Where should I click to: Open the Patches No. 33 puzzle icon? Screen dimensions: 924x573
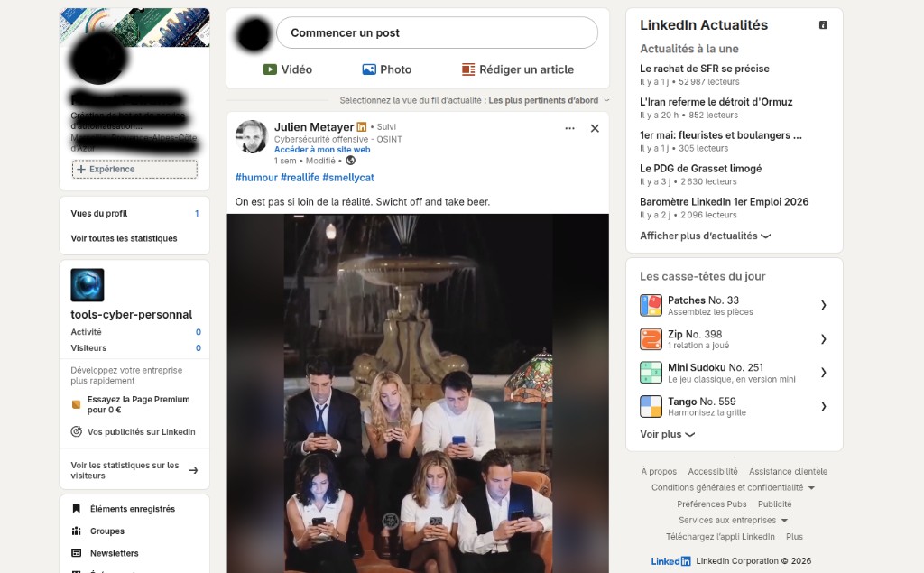coord(651,305)
